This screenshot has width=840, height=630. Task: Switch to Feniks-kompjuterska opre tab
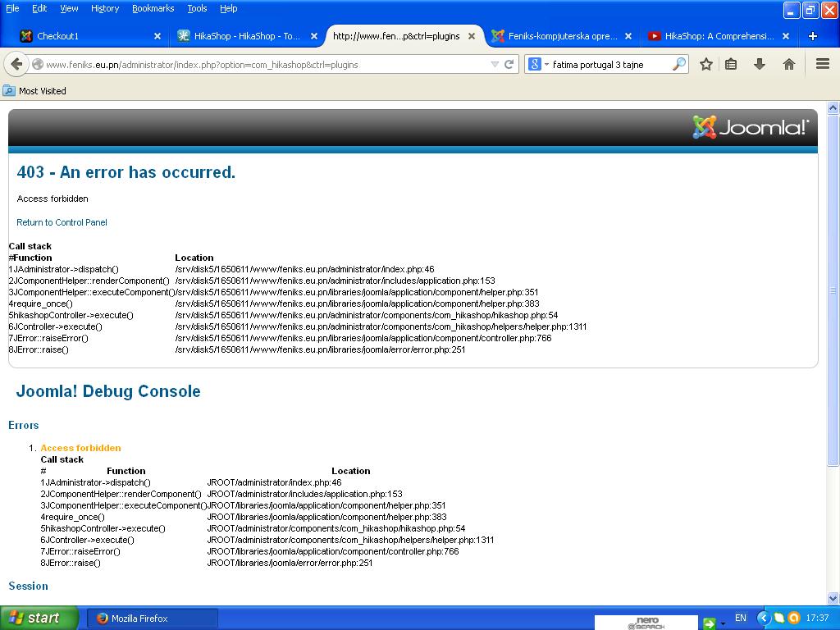pyautogui.click(x=561, y=36)
